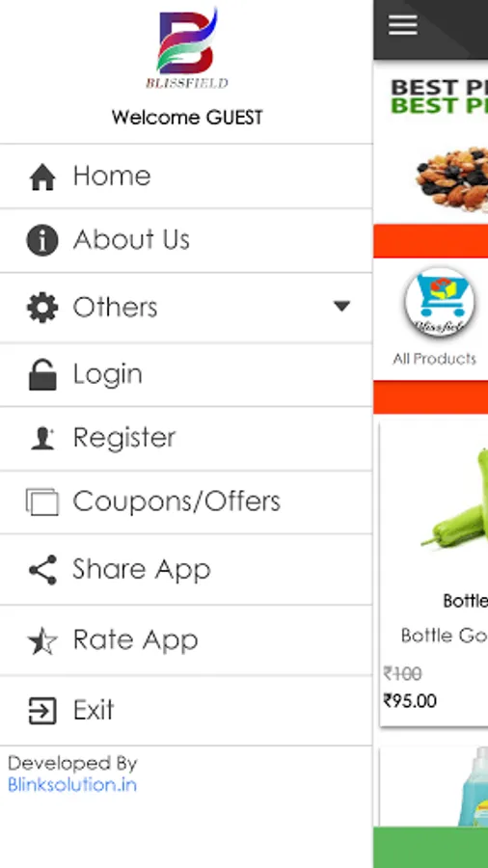Viewport: 488px width, 868px height.
Task: Click the Blissfield logo at top
Action: (x=187, y=49)
